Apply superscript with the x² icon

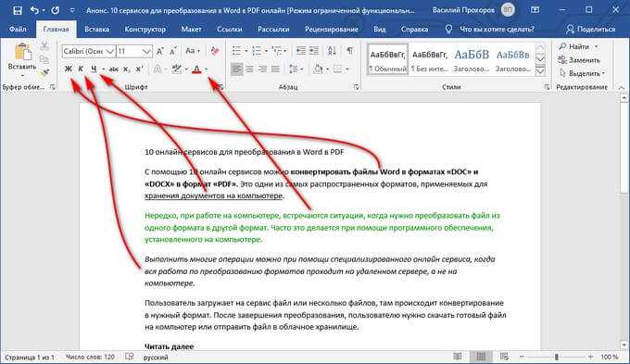(139, 69)
